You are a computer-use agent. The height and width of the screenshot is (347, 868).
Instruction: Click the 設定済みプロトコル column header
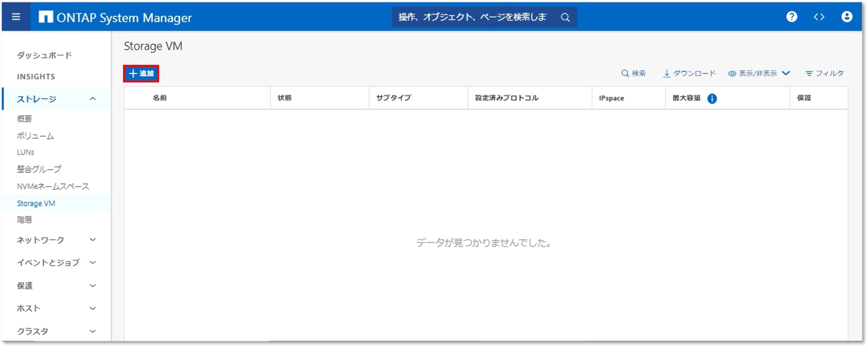tap(506, 98)
